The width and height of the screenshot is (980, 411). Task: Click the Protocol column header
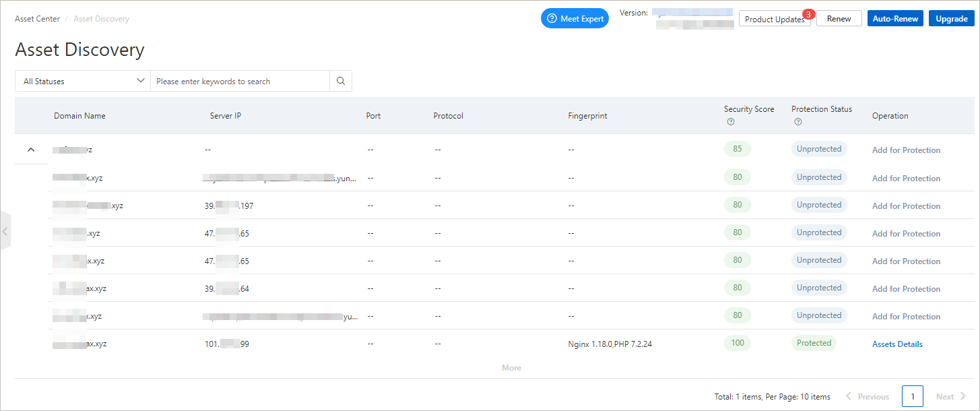tap(448, 115)
